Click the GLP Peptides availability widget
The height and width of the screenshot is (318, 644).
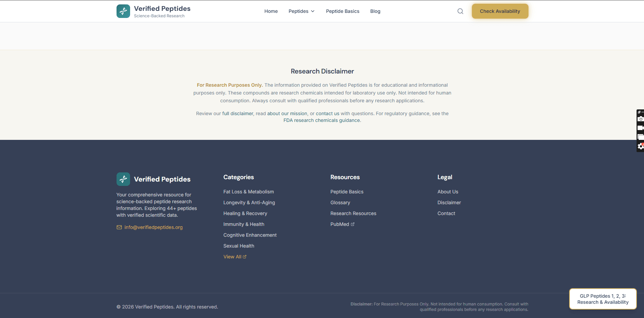tap(603, 299)
